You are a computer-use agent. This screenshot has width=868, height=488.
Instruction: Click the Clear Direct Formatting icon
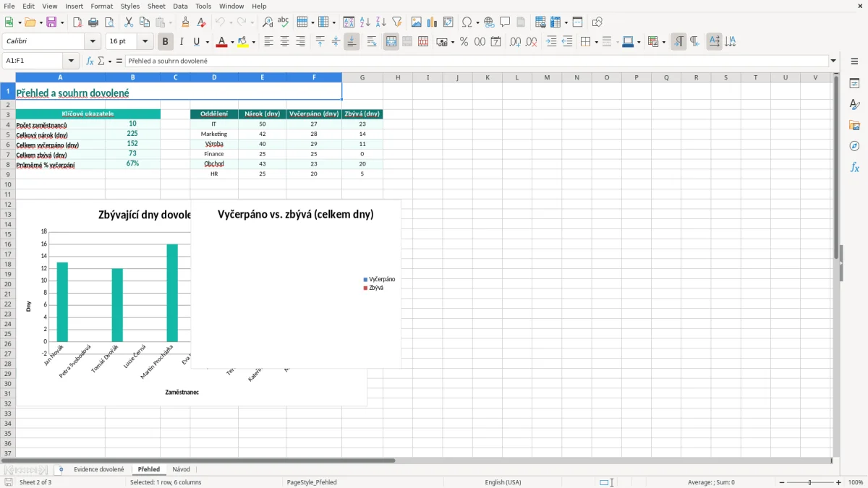pos(202,22)
